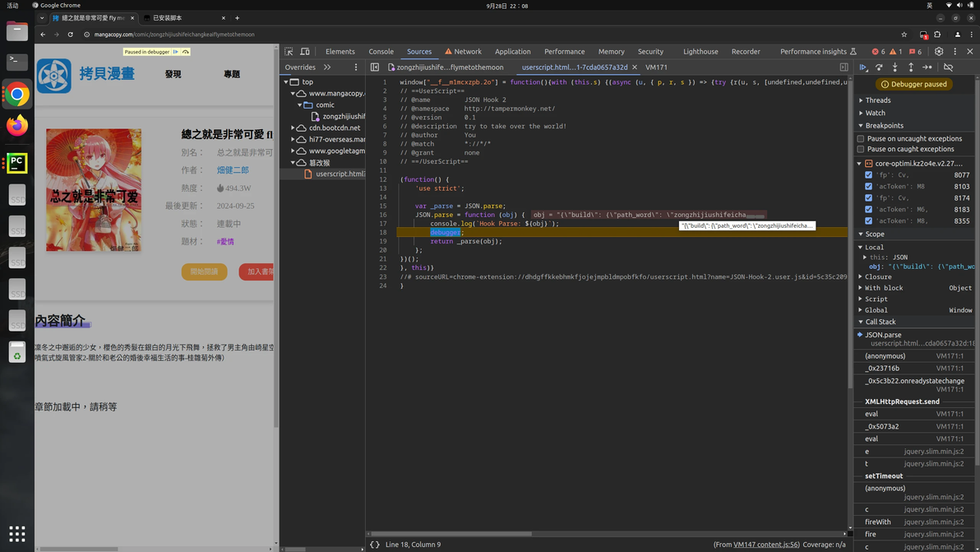Open DevTools settings gear
Image resolution: width=980 pixels, height=552 pixels.
click(939, 51)
